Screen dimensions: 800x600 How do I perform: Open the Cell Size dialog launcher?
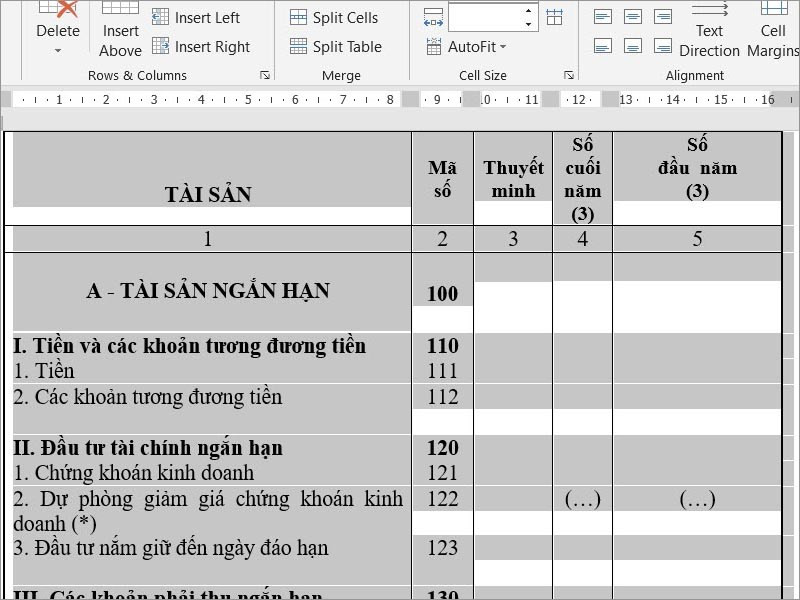coord(569,75)
